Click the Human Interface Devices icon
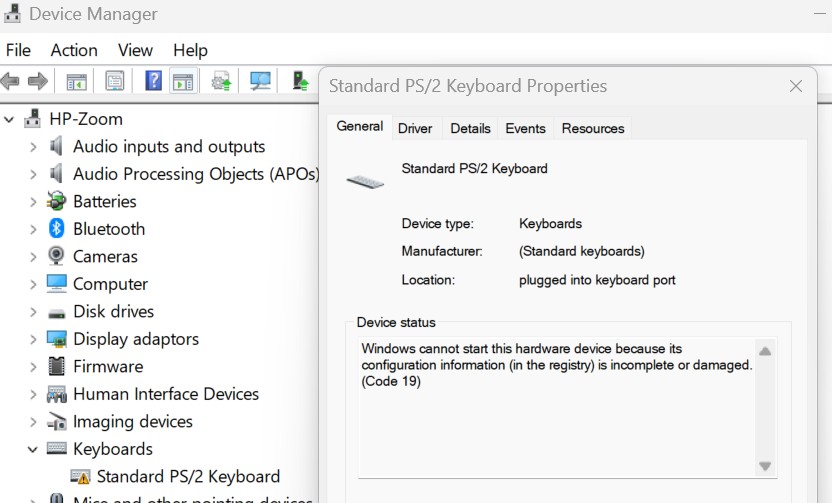Image resolution: width=832 pixels, height=503 pixels. point(56,394)
